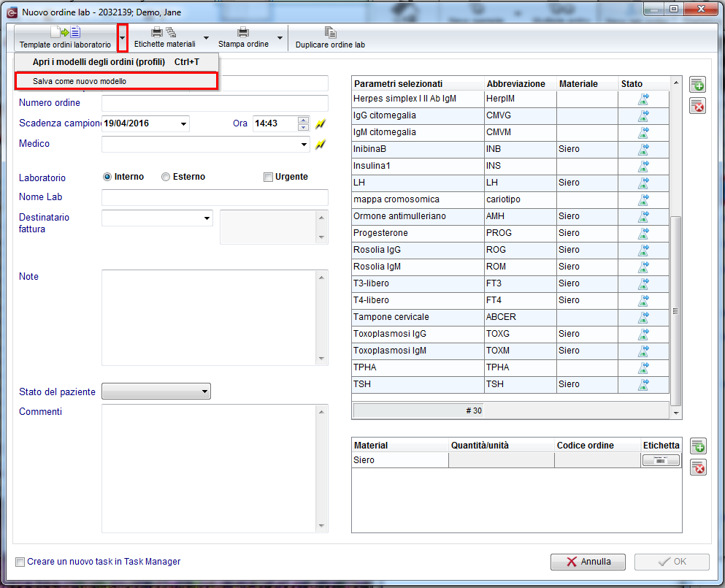725x588 pixels.
Task: Remove parameter with red X icon
Action: 697,106
